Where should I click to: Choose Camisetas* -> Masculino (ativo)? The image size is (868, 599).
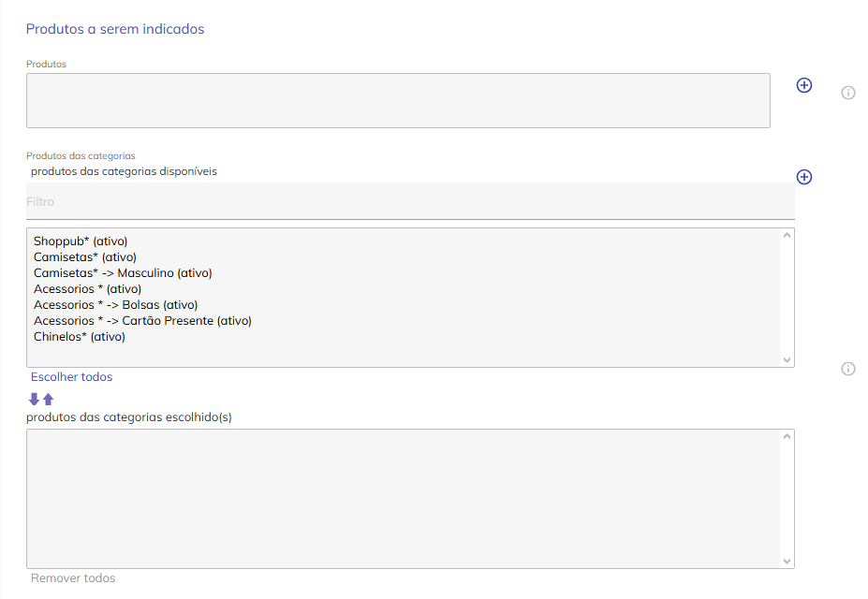click(x=123, y=273)
